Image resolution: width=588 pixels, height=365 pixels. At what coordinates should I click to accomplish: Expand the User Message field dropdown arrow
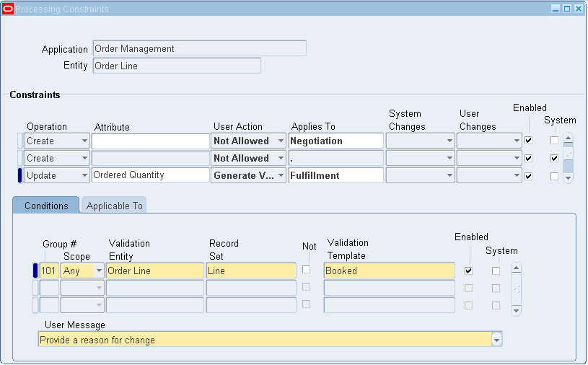point(496,340)
